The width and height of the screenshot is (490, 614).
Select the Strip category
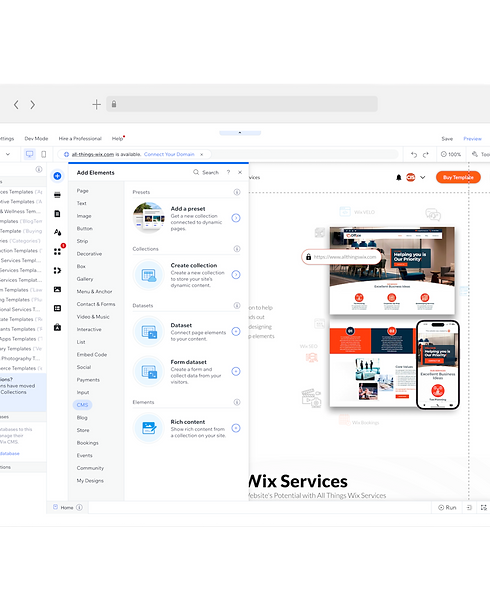pos(82,241)
